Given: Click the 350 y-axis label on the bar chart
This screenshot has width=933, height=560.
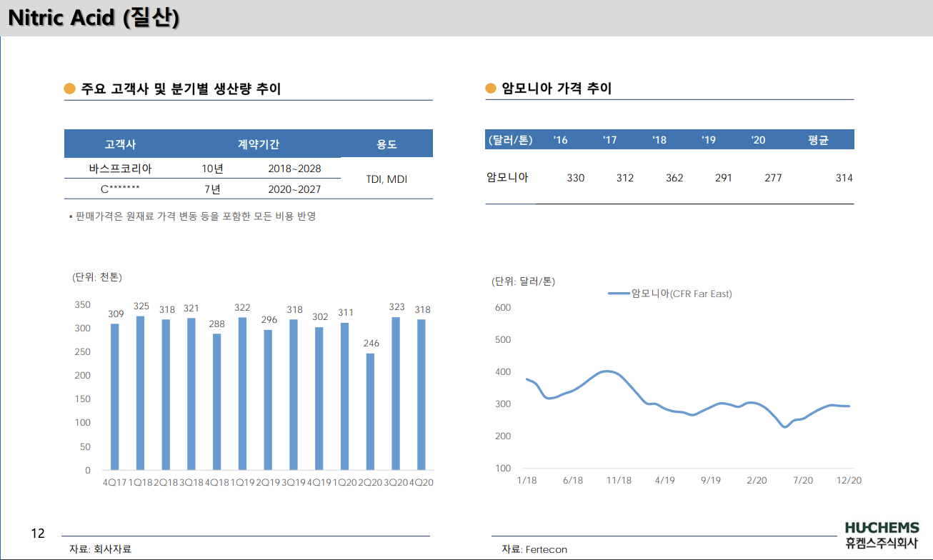Looking at the screenshot, I should (x=83, y=304).
